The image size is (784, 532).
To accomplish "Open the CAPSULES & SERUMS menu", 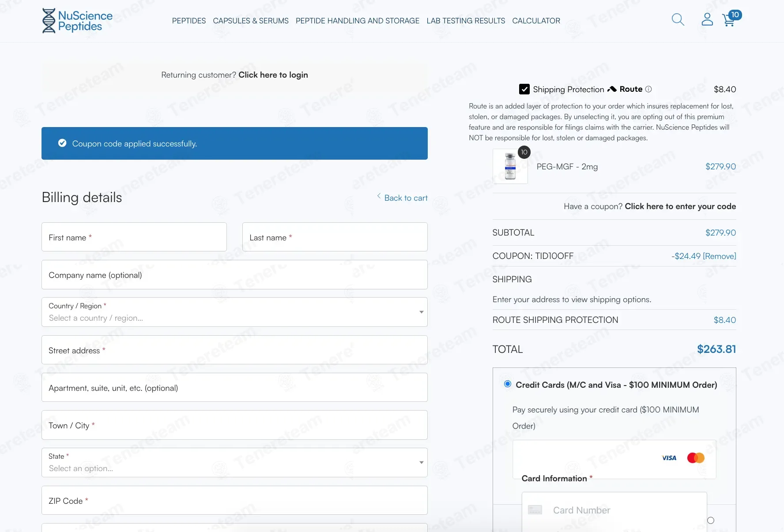I will pyautogui.click(x=251, y=21).
